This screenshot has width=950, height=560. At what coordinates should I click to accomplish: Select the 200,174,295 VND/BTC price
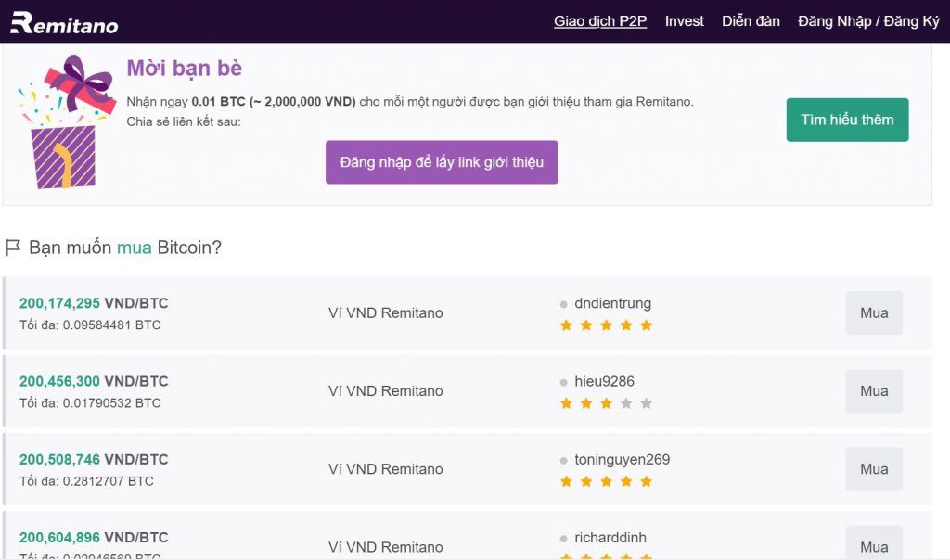[94, 303]
